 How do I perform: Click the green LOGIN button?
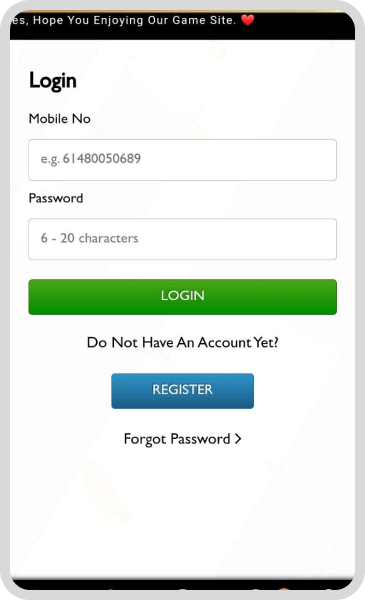(x=182, y=297)
